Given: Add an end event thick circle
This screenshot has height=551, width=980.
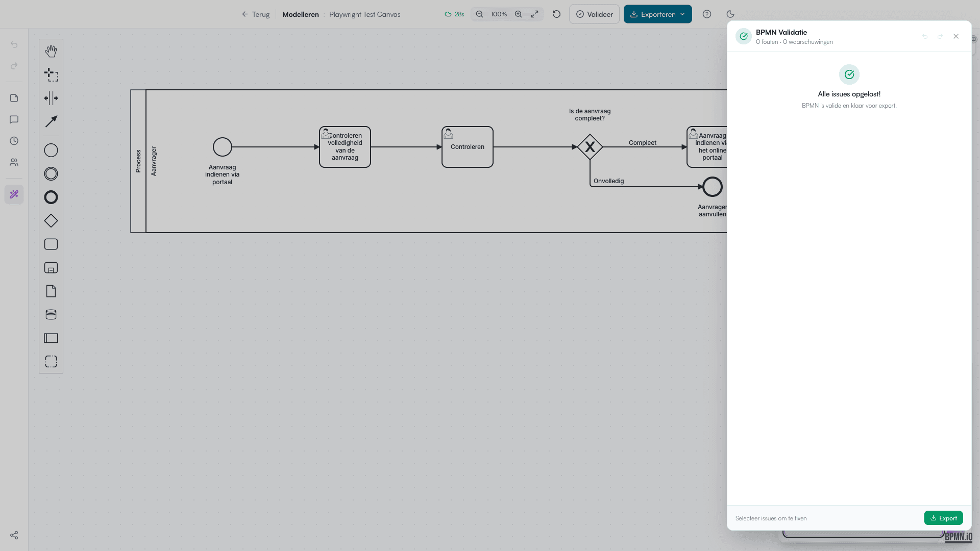Looking at the screenshot, I should click(51, 197).
